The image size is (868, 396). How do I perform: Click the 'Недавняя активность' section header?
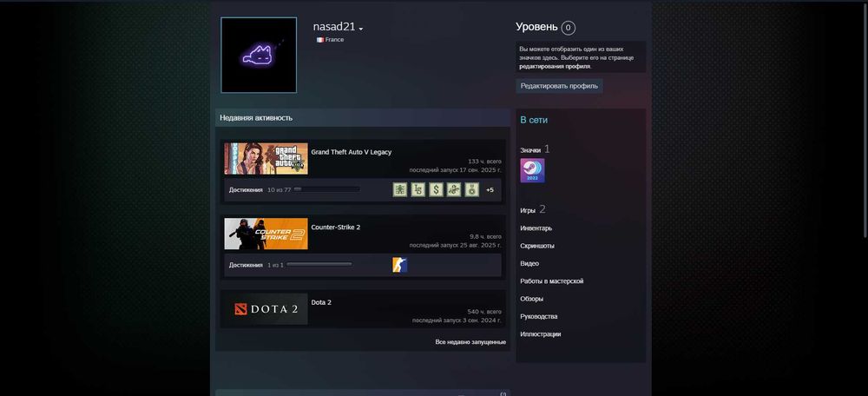[x=363, y=118]
